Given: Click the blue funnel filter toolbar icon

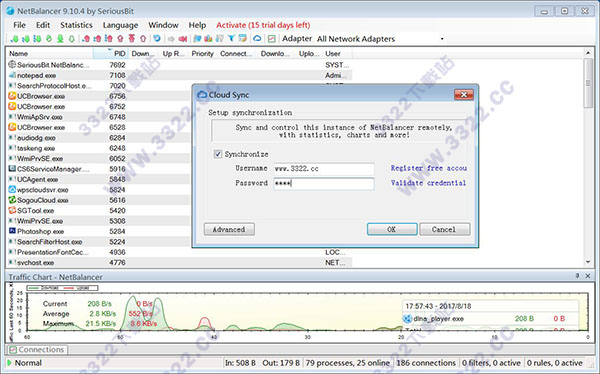Looking at the screenshot, I should point(231,39).
